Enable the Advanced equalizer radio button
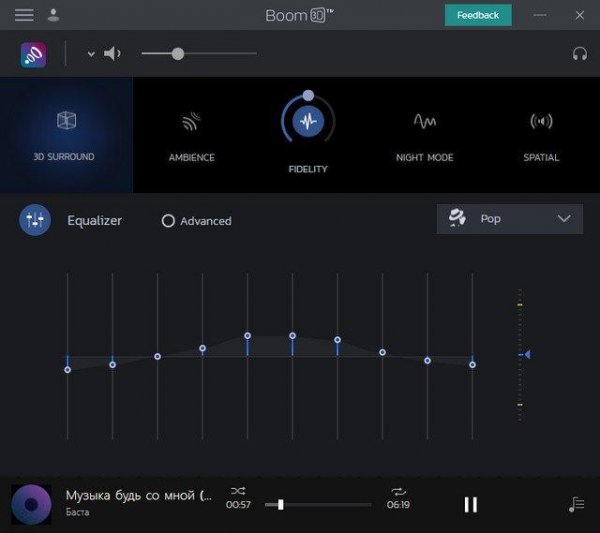Screen dimensions: 600x533 point(168,221)
